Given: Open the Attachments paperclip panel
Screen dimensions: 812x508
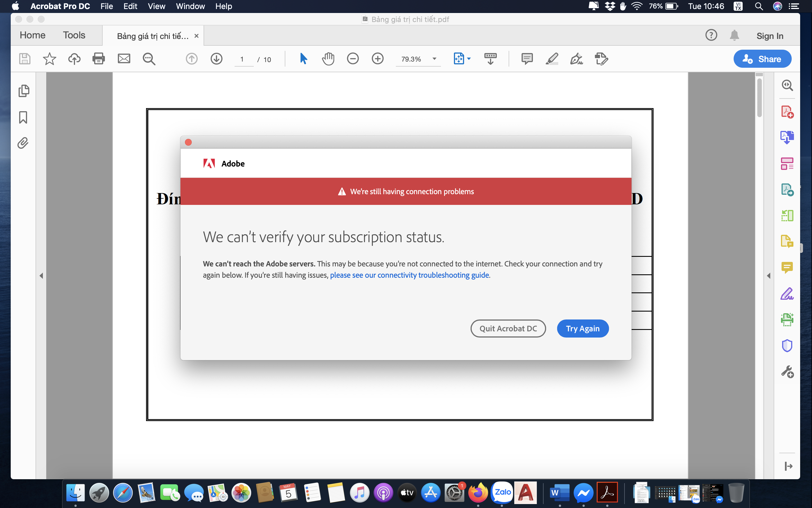Looking at the screenshot, I should pyautogui.click(x=23, y=143).
